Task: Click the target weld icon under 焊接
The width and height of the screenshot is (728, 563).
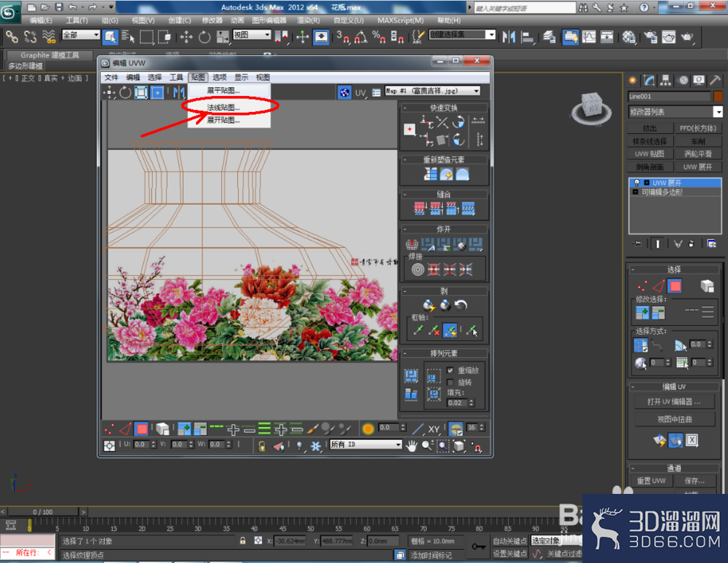Action: (418, 269)
